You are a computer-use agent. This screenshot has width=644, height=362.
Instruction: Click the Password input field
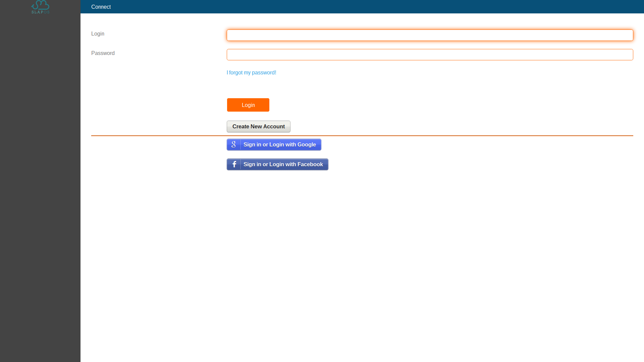pyautogui.click(x=429, y=54)
